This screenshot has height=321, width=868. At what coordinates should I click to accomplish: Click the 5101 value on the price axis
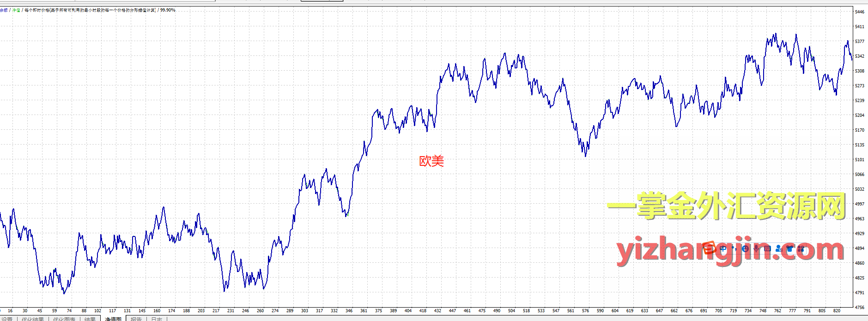pos(859,160)
